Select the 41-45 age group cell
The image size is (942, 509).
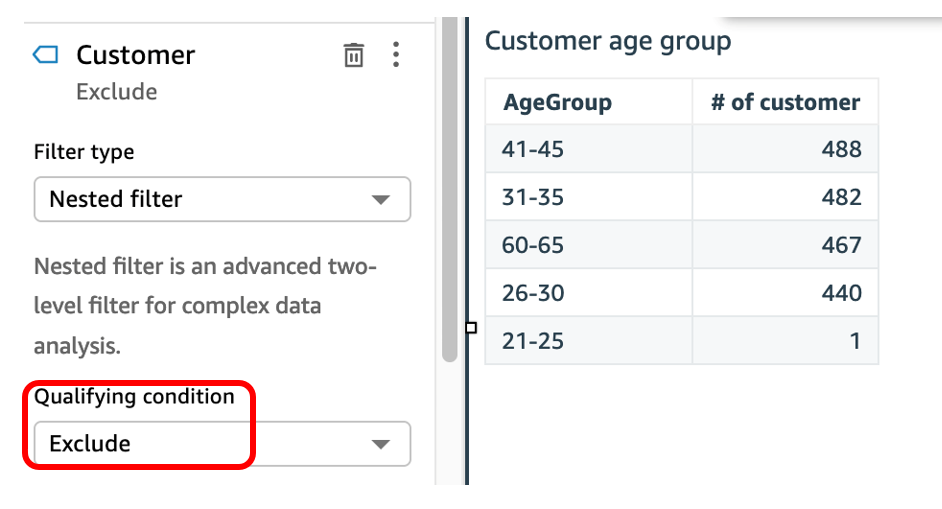[x=534, y=149]
